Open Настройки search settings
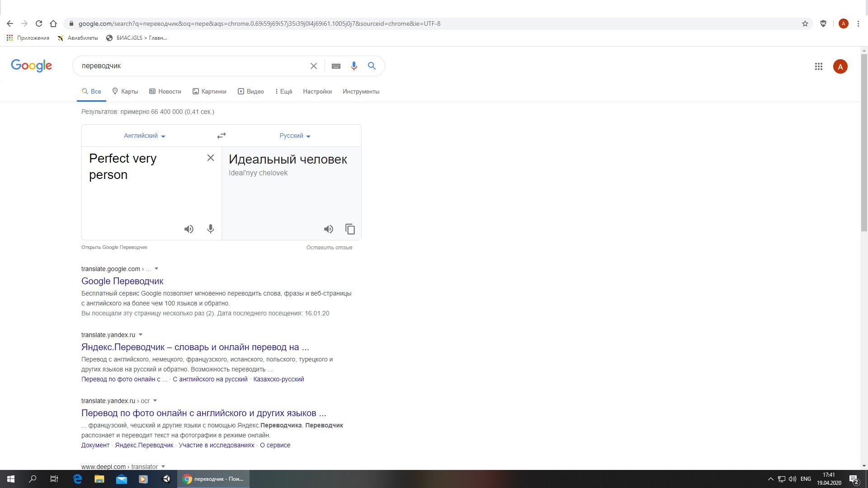Image resolution: width=868 pixels, height=488 pixels. pos(317,91)
